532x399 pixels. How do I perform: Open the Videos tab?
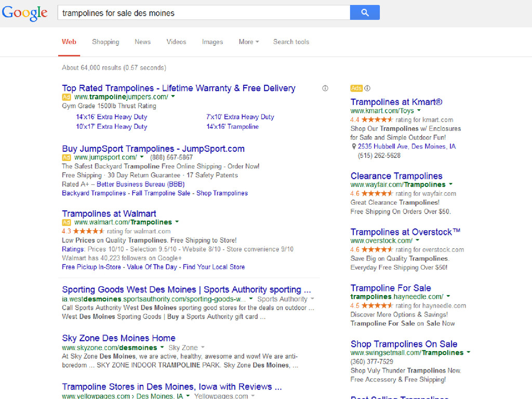[x=176, y=42]
